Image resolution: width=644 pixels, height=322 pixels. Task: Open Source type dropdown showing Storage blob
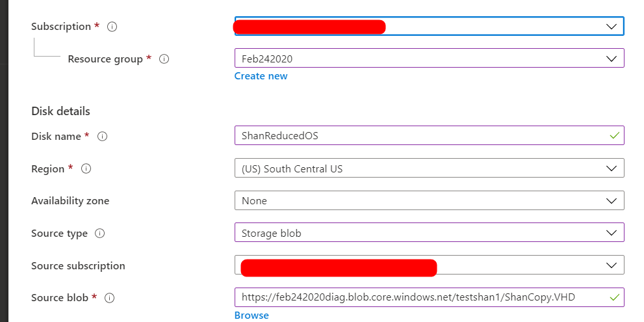(x=429, y=233)
